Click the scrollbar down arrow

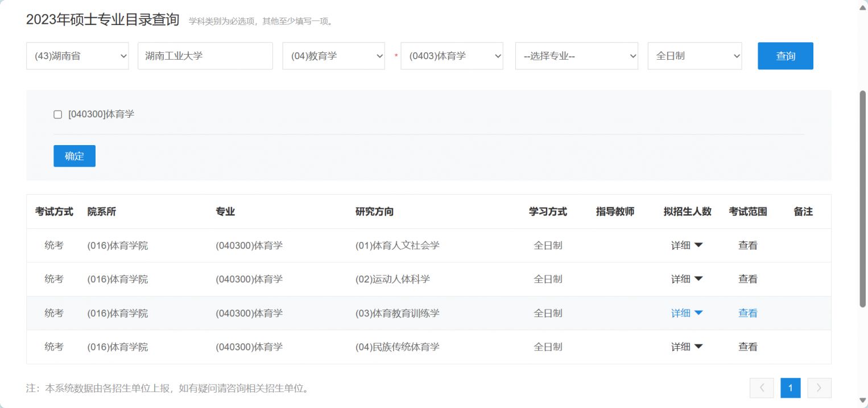tap(863, 401)
